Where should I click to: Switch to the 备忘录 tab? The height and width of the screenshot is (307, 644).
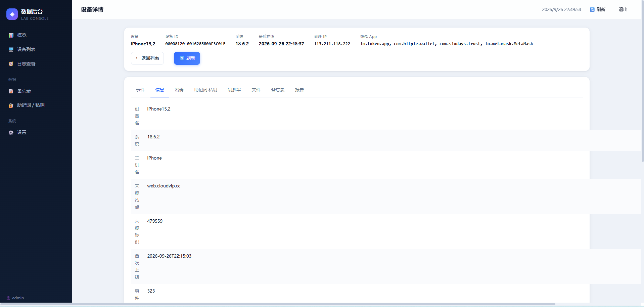click(x=278, y=90)
